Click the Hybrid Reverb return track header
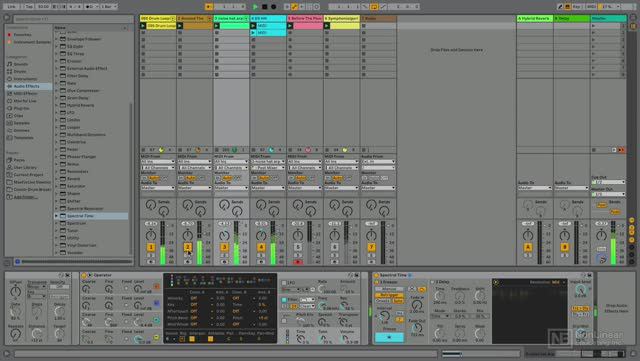 (535, 18)
